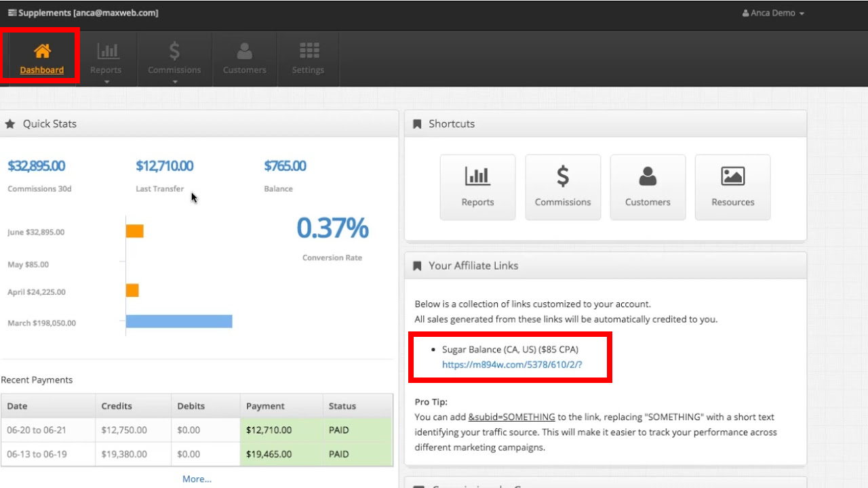The image size is (868, 488).
Task: Click the $19,465.00 payment cell
Action: click(281, 454)
